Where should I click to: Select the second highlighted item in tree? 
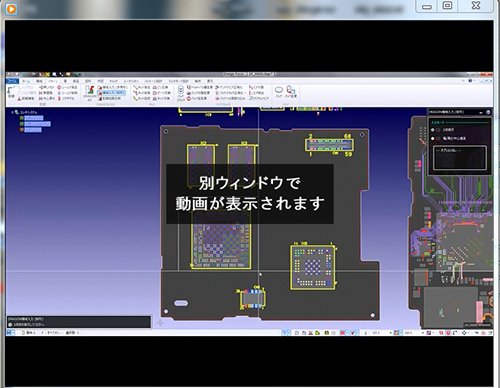point(37,124)
